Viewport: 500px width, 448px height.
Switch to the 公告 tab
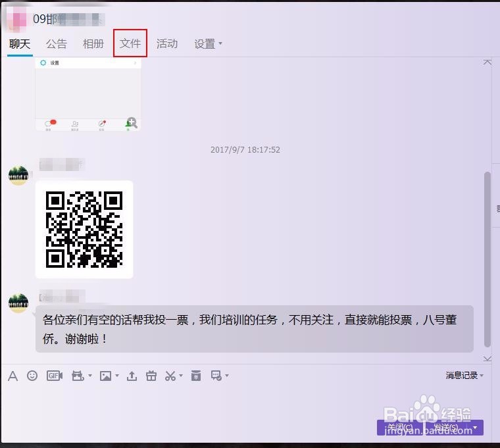[57, 43]
